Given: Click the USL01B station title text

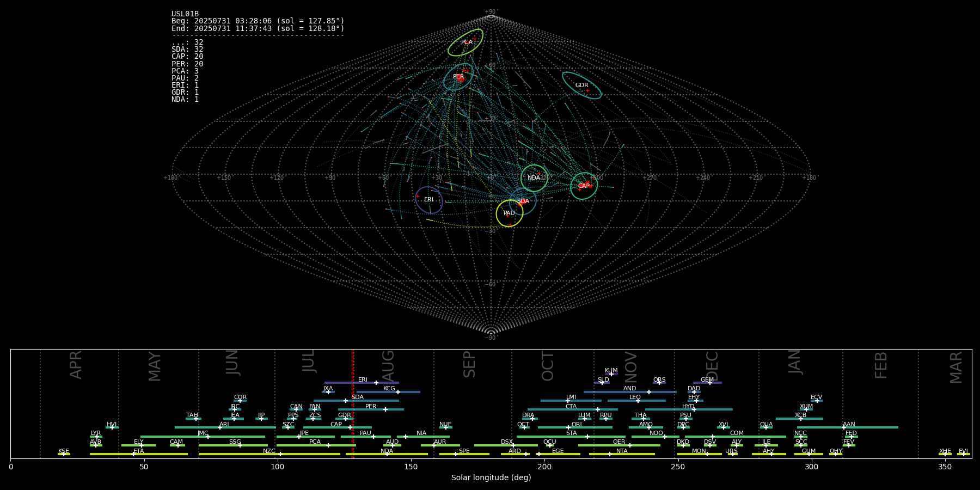Looking at the screenshot, I should click(x=185, y=14).
